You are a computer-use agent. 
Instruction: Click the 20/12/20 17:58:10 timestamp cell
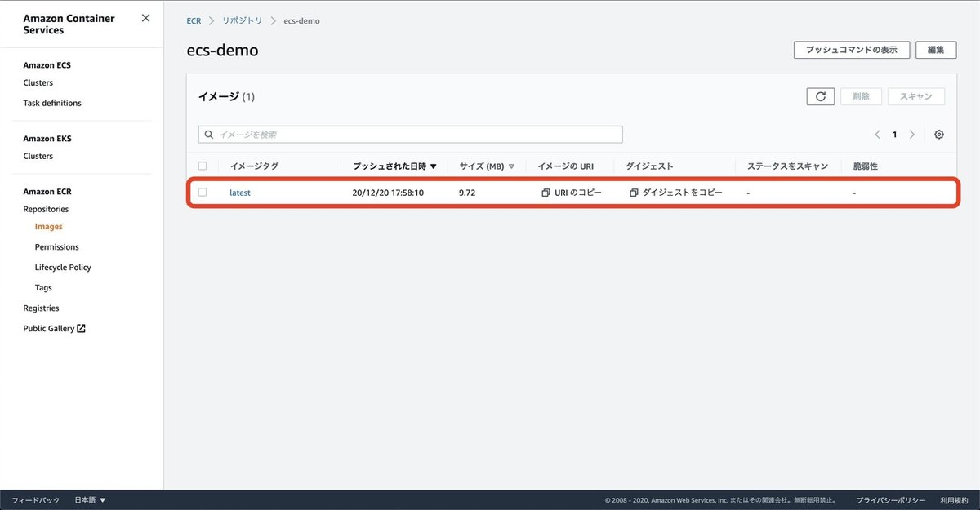388,193
